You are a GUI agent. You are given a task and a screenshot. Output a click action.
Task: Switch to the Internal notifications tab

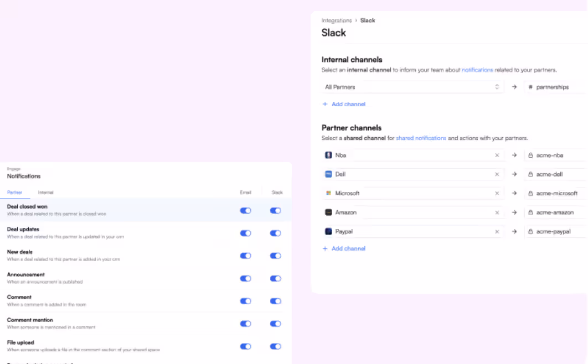[x=46, y=193]
